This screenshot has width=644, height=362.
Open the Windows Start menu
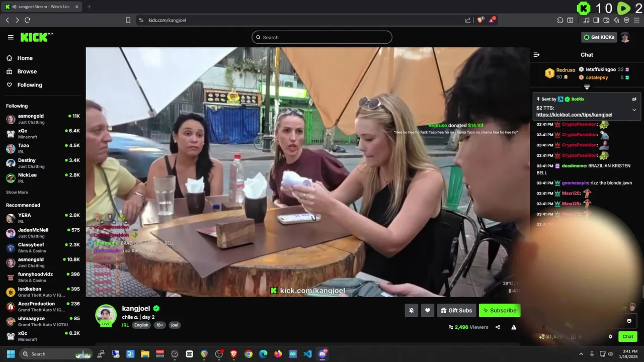tap(11, 354)
